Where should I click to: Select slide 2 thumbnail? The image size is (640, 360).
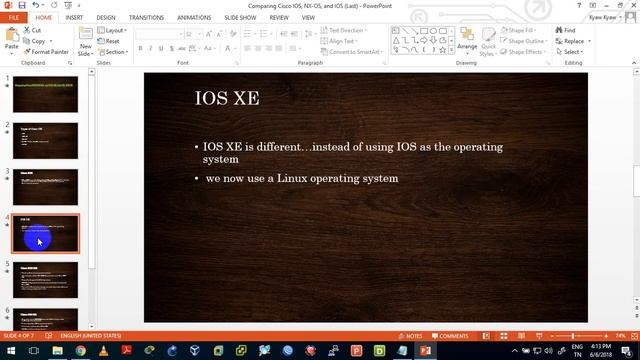click(x=45, y=141)
